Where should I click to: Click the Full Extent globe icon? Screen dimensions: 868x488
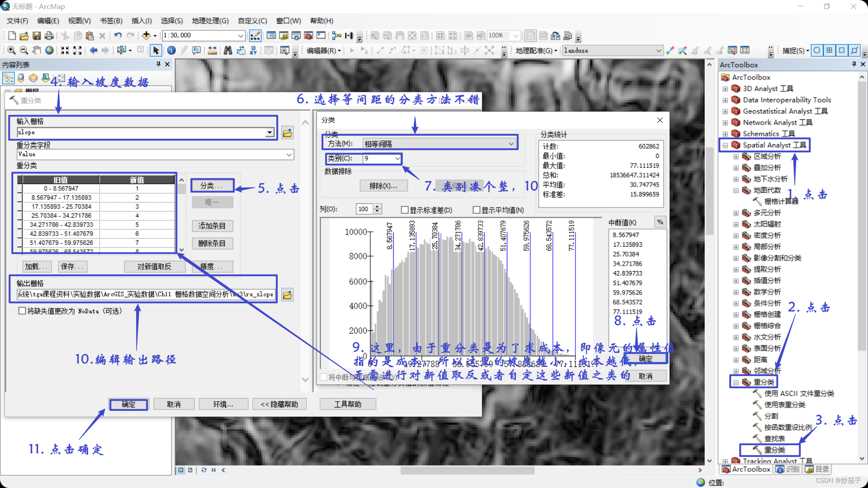(49, 51)
